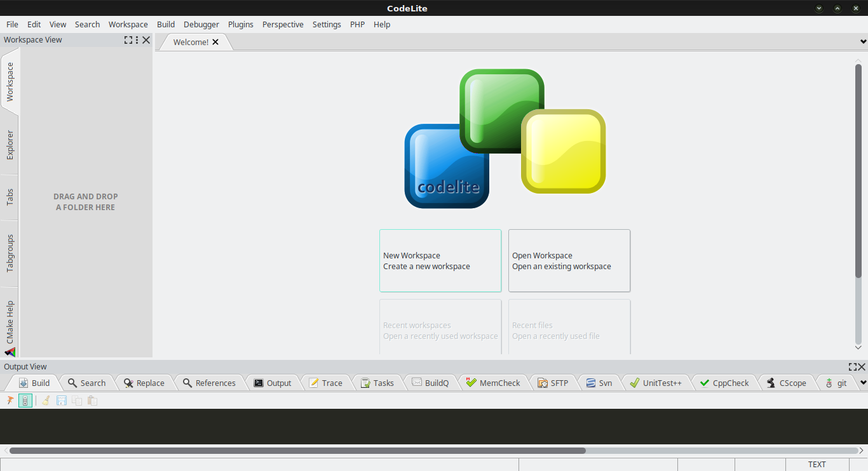Select the Explorer vertical sidebar tab
This screenshot has height=471, width=868.
click(x=10, y=145)
